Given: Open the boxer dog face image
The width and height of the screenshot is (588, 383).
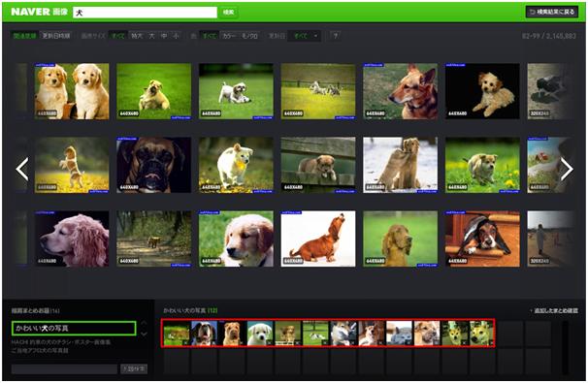Looking at the screenshot, I should (153, 165).
